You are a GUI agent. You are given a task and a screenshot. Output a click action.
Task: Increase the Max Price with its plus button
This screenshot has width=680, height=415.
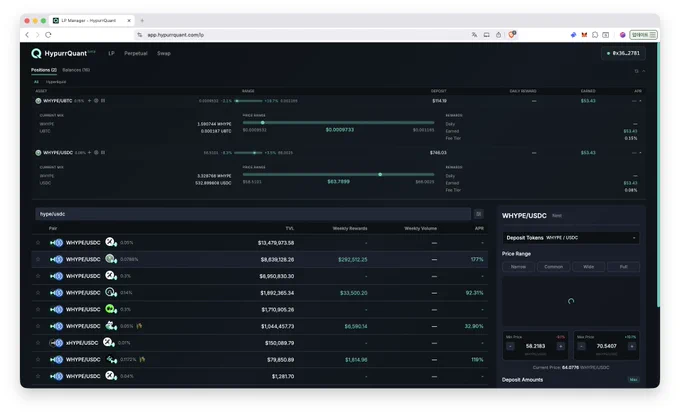(631, 346)
